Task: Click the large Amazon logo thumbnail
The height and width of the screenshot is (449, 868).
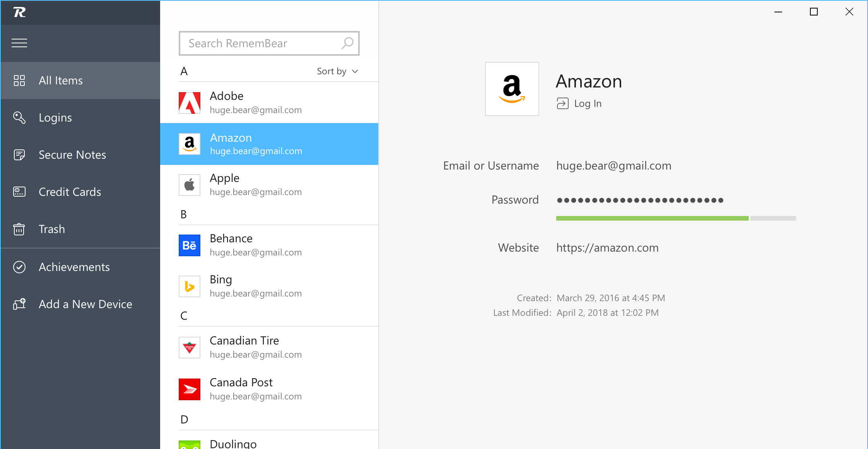Action: 512,89
